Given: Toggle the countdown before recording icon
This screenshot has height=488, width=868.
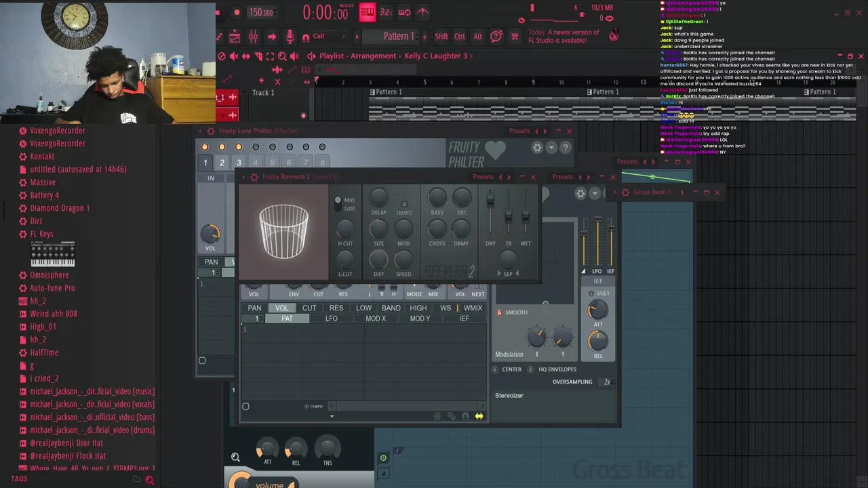Looking at the screenshot, I should click(386, 12).
